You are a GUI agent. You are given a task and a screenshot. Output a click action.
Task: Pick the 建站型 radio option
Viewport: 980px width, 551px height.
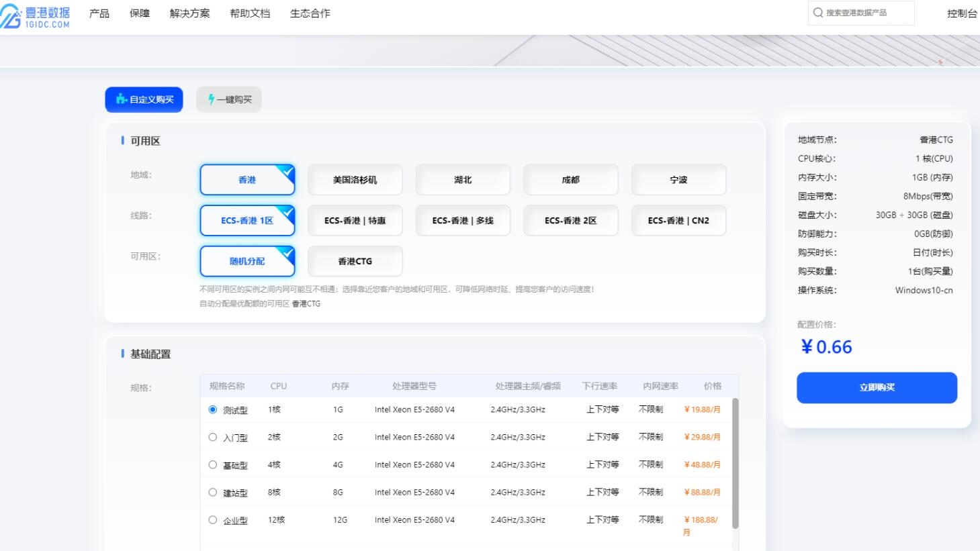213,492
